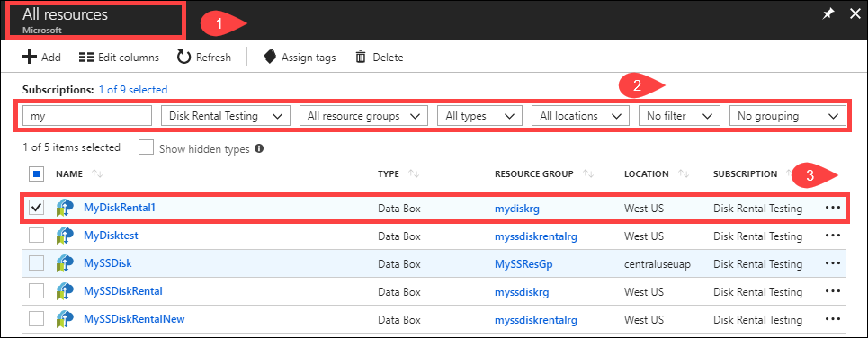868x338 pixels.
Task: Uncheck the MyDiskRental1 row checkbox
Action: point(37,208)
